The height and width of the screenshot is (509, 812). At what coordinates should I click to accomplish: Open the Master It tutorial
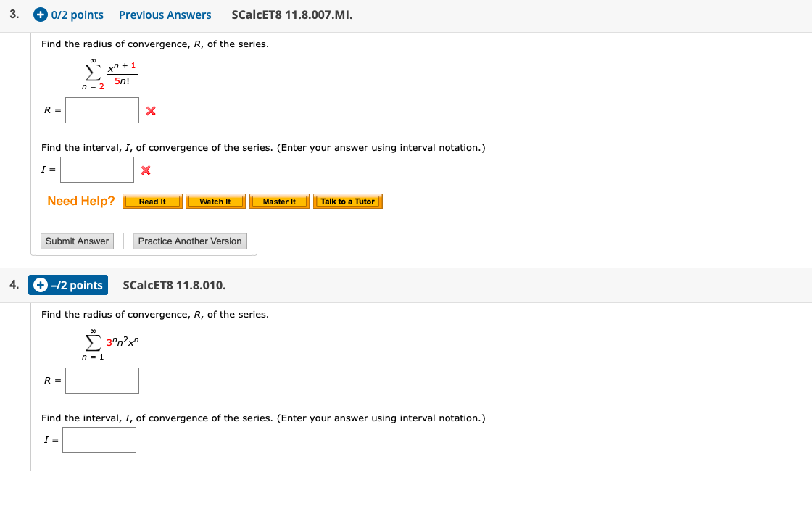[x=279, y=202]
